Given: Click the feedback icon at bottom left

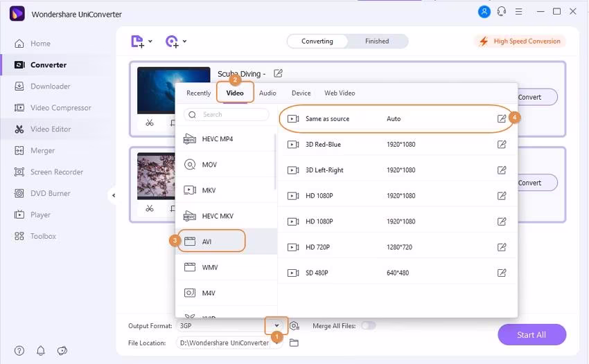Looking at the screenshot, I should [x=62, y=350].
